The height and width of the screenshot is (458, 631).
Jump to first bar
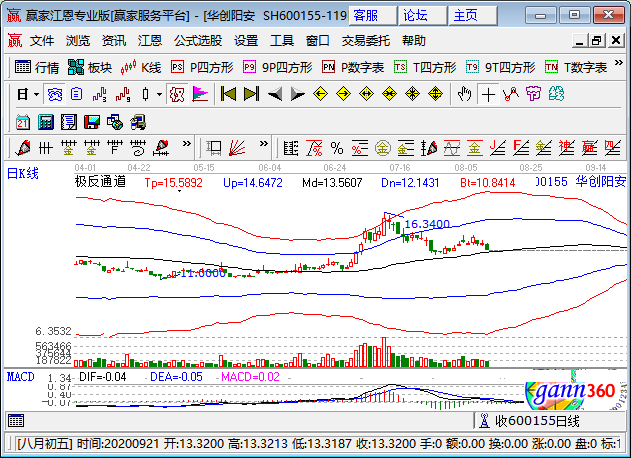[228, 95]
